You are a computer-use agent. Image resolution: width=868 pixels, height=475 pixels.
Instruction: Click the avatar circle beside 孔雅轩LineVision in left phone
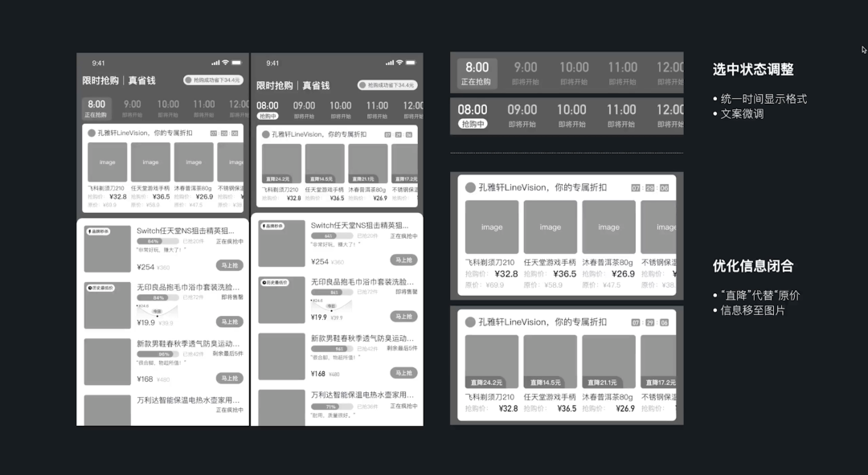[92, 133]
